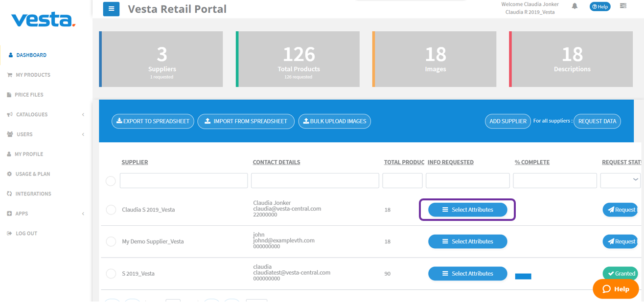Click email johnd@examplevth.com

(x=284, y=240)
